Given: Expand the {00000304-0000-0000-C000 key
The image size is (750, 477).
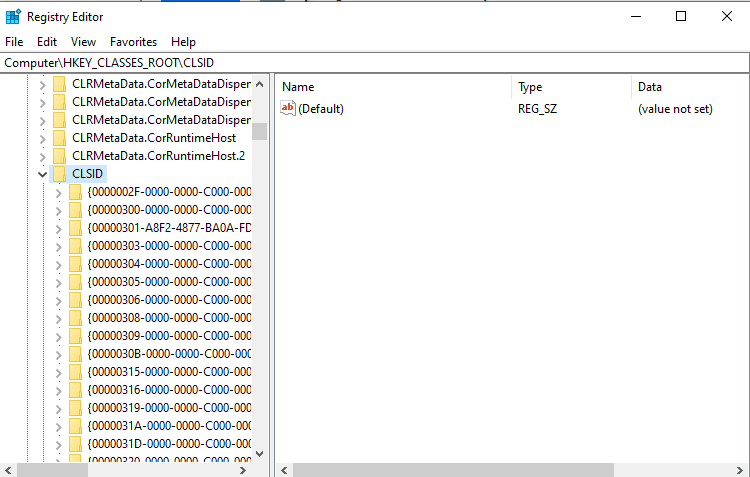Looking at the screenshot, I should (58, 265).
